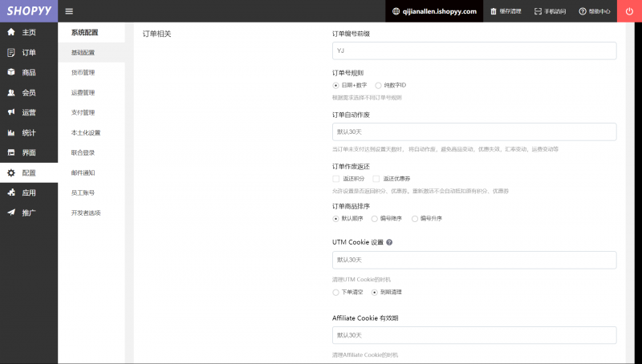Select 下单清空 for UTM Cookie clearing
The image size is (642, 364).
(335, 293)
